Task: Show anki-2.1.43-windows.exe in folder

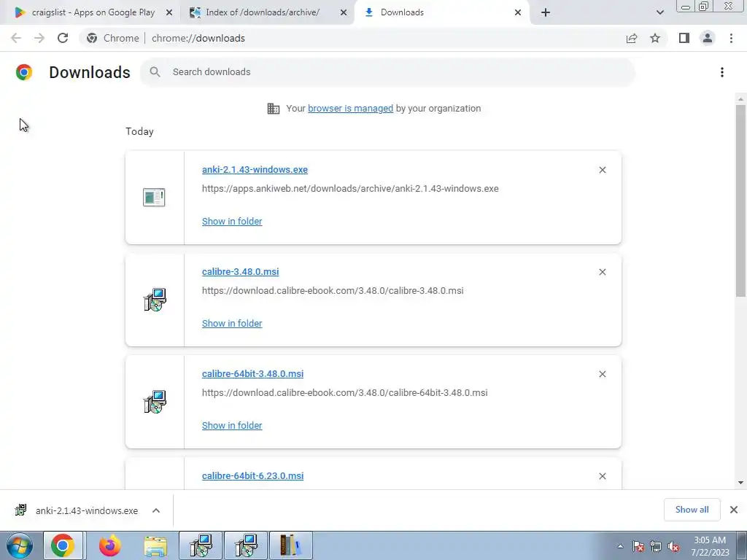Action: (x=232, y=221)
